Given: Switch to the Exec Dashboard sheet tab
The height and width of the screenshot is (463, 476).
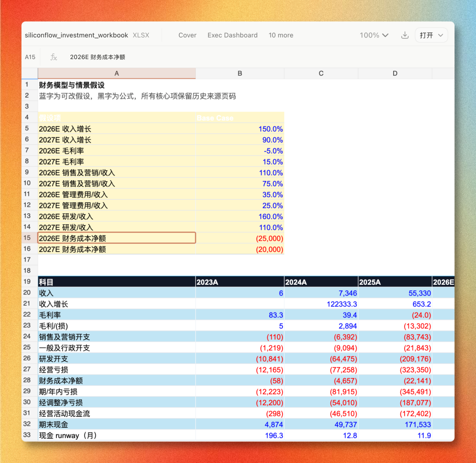Looking at the screenshot, I should click(233, 35).
